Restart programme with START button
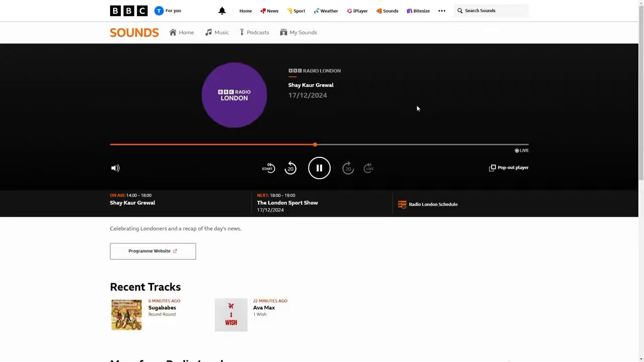Viewport: 644px width, 362px height. point(269,168)
